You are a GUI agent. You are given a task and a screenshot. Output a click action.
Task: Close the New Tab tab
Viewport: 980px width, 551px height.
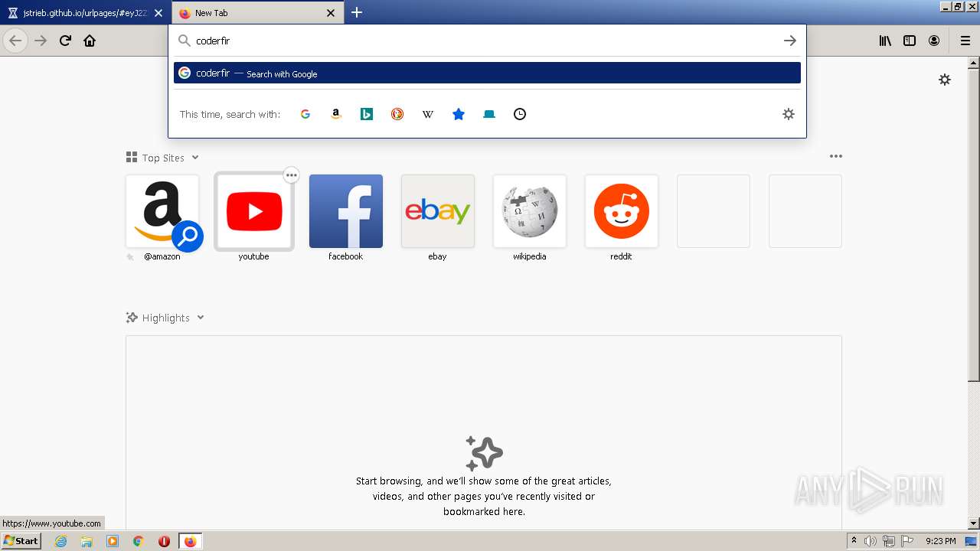(x=331, y=13)
